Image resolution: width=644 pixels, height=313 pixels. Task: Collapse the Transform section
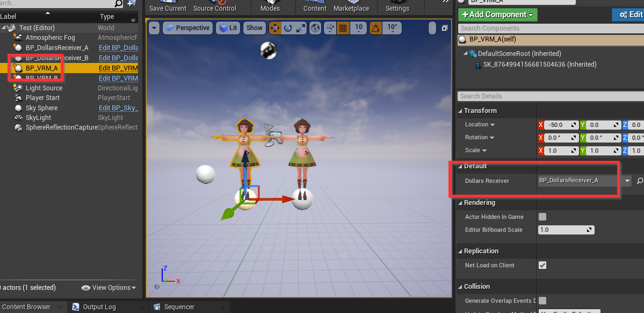(x=460, y=111)
